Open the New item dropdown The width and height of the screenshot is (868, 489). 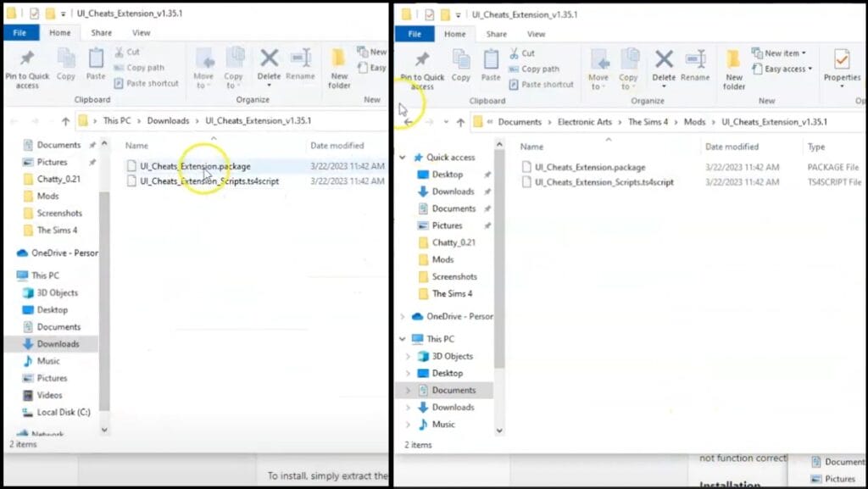783,53
